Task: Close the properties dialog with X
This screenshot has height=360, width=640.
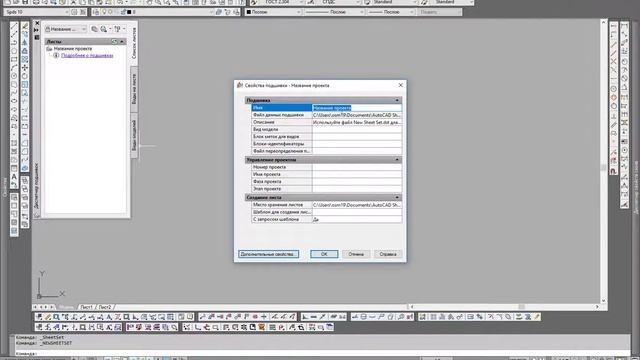Action: pyautogui.click(x=400, y=85)
